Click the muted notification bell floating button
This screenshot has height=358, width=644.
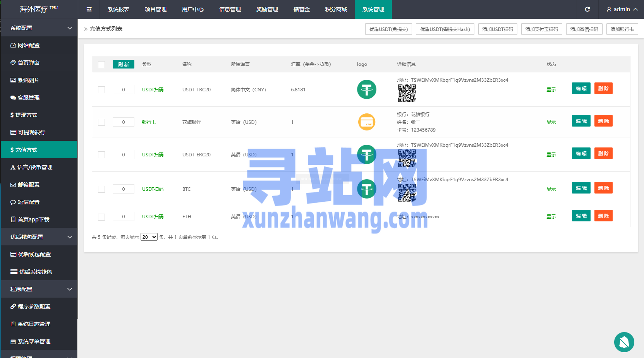pos(624,342)
